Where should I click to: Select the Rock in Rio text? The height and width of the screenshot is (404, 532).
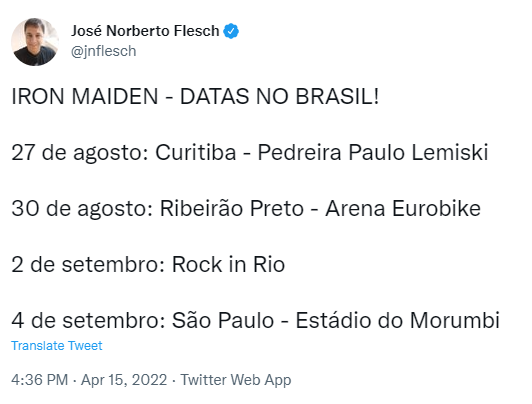[x=228, y=264]
